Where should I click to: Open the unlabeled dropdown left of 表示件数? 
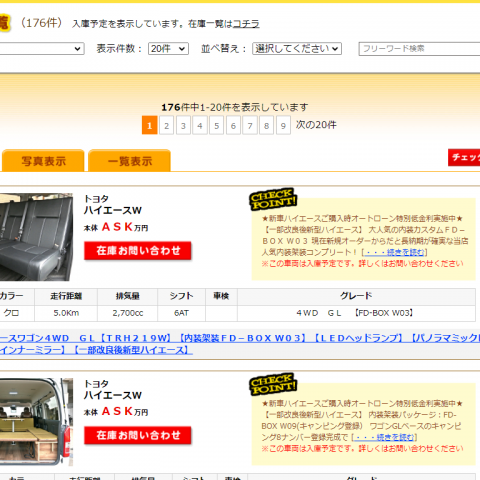tap(42, 49)
